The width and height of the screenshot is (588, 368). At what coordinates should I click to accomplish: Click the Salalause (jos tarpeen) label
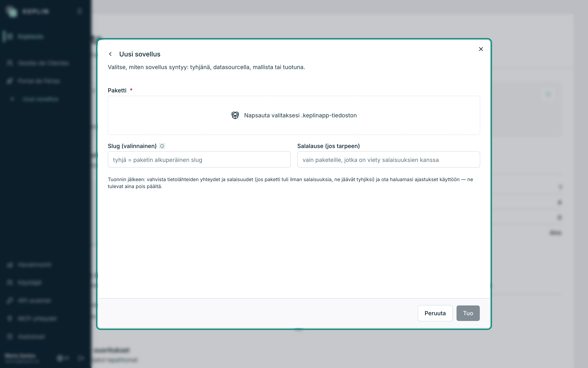[x=328, y=146]
